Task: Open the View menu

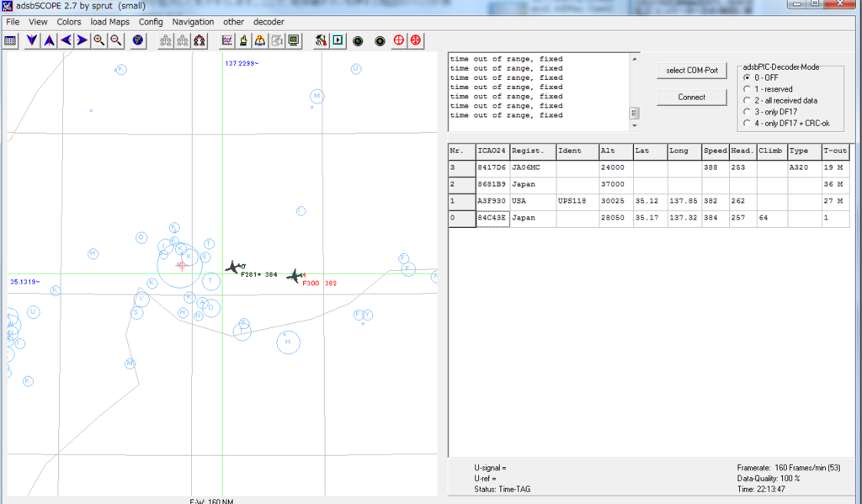Action: (38, 22)
